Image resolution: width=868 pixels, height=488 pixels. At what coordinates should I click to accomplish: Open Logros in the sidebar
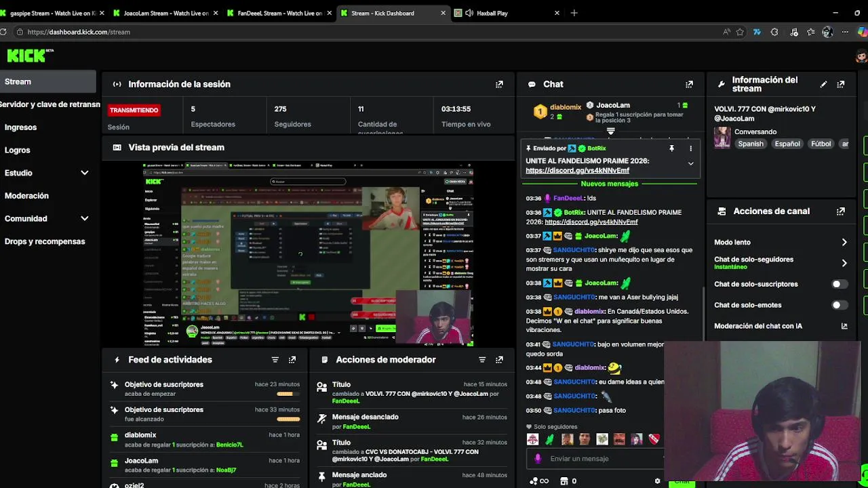point(18,150)
